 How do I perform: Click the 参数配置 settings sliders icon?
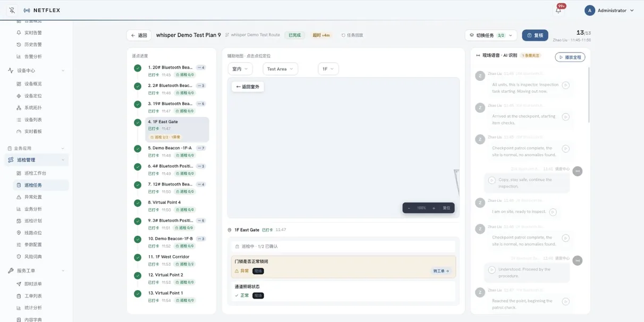[19, 244]
